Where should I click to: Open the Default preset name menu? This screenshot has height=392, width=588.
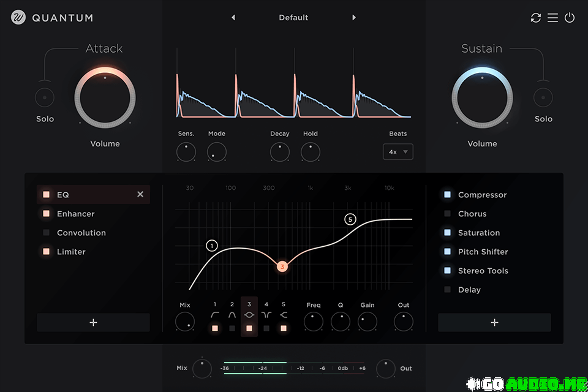coord(293,18)
